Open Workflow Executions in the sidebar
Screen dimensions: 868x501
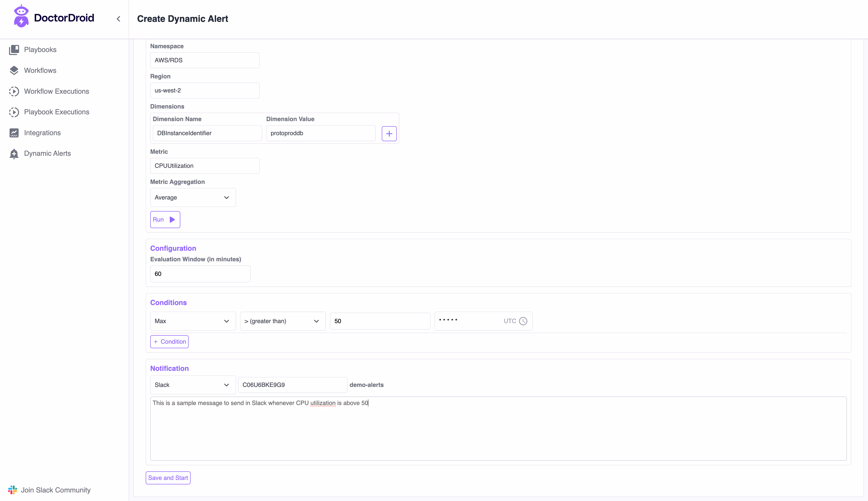57,91
